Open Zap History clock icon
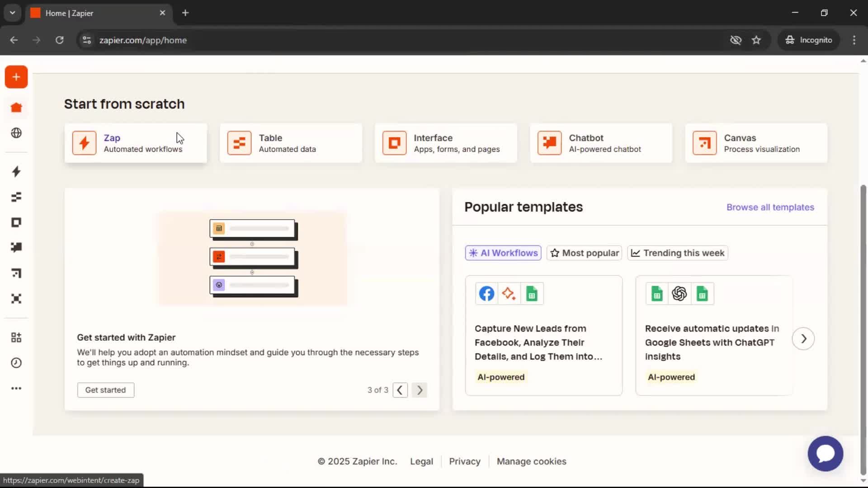This screenshot has height=488, width=868. (16, 363)
